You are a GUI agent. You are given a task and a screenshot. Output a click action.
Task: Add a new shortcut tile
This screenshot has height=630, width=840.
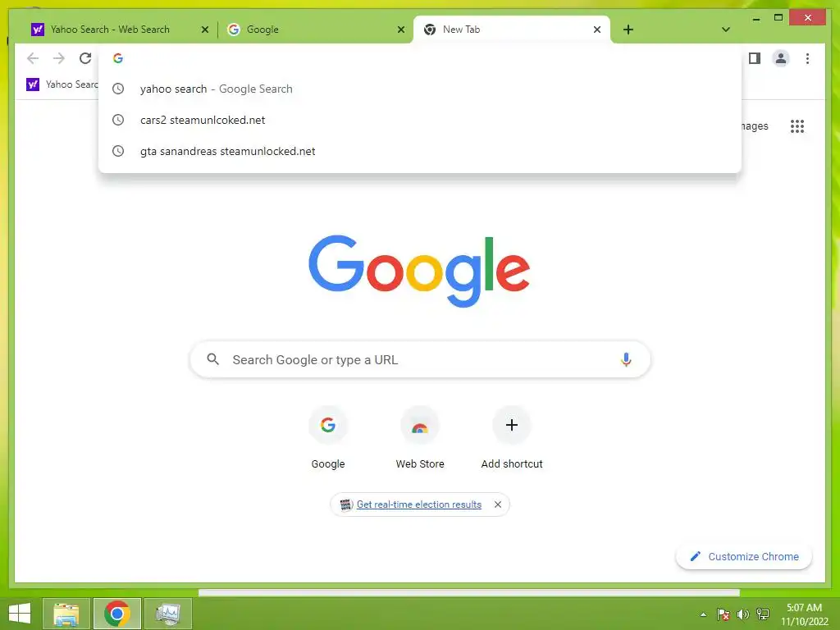pyautogui.click(x=512, y=437)
